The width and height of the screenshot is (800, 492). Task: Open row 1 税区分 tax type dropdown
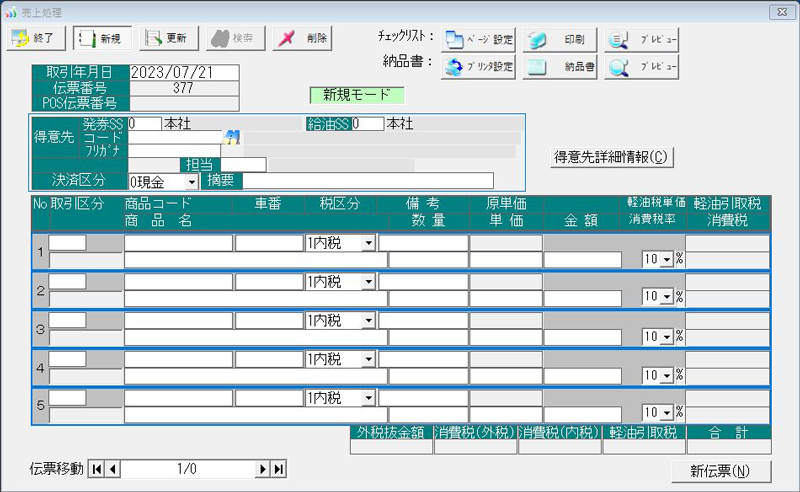pyautogui.click(x=368, y=243)
